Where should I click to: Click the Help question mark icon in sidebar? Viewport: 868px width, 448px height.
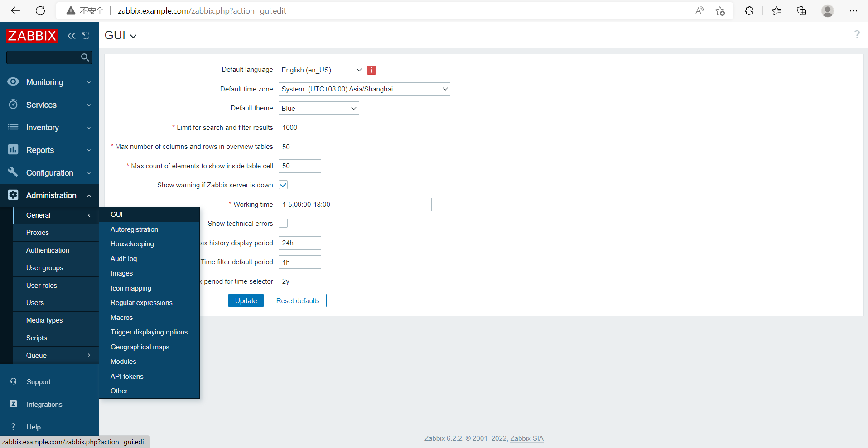pos(14,427)
